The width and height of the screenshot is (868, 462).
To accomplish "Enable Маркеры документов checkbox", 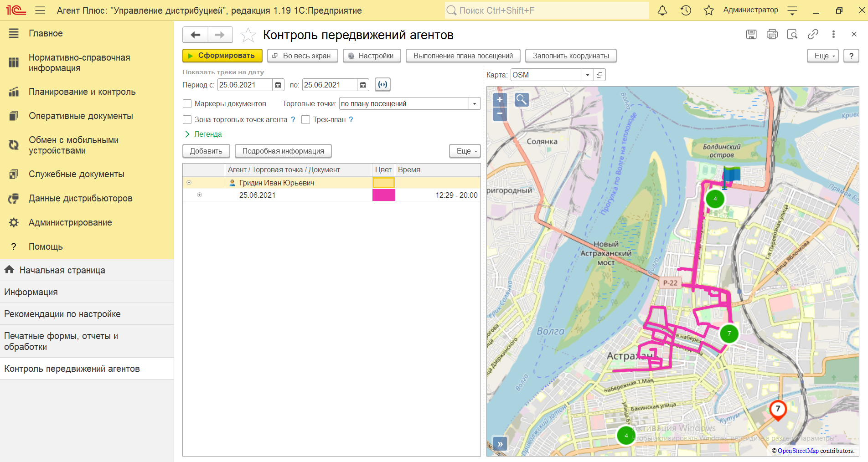I will click(x=187, y=104).
